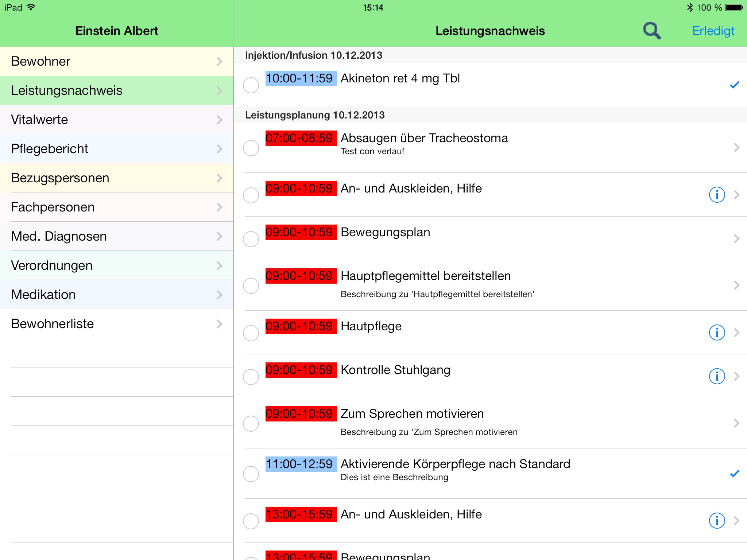747x560 pixels.
Task: Expand Zum Sprechen motivieren chevron
Action: 736,423
